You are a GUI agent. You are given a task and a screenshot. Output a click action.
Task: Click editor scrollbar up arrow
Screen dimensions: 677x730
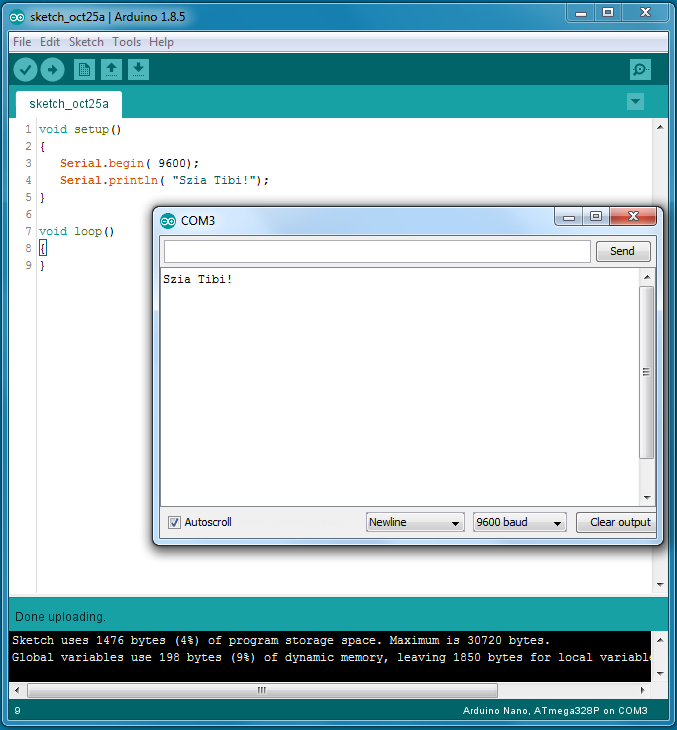coord(660,127)
